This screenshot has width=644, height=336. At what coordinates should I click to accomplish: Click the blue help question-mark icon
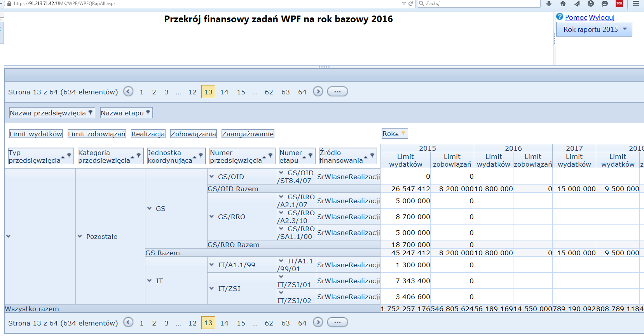tap(560, 16)
